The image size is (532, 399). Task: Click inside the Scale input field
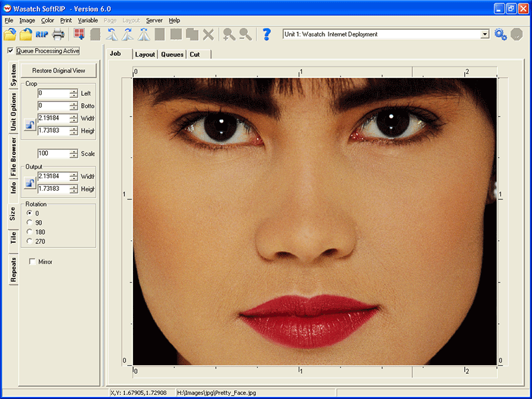pyautogui.click(x=53, y=154)
